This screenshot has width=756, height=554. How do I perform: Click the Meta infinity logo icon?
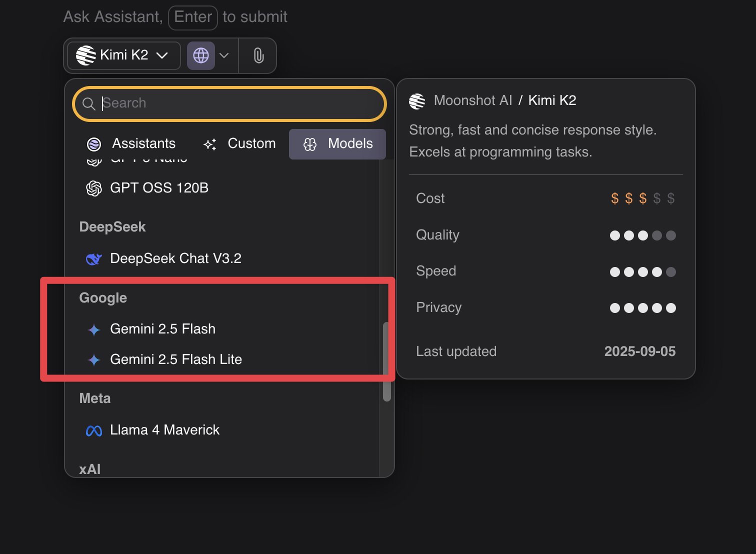[94, 430]
